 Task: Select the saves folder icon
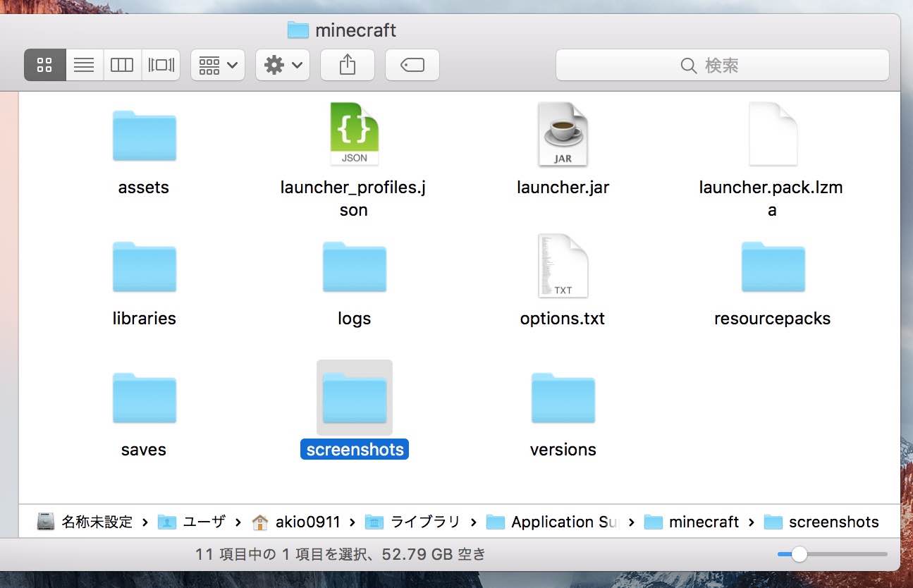point(144,398)
